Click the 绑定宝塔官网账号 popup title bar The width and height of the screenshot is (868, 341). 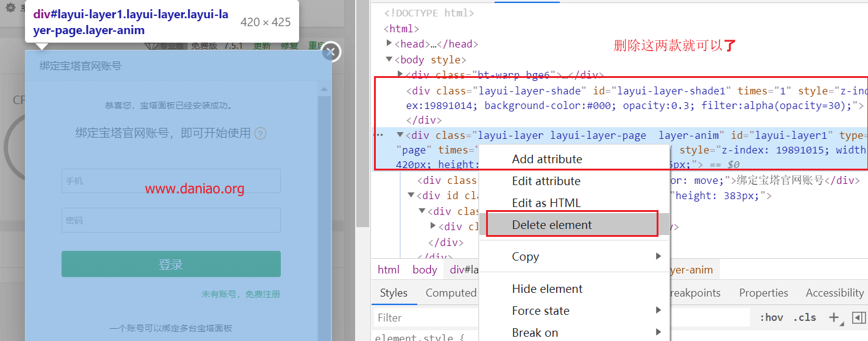point(178,66)
